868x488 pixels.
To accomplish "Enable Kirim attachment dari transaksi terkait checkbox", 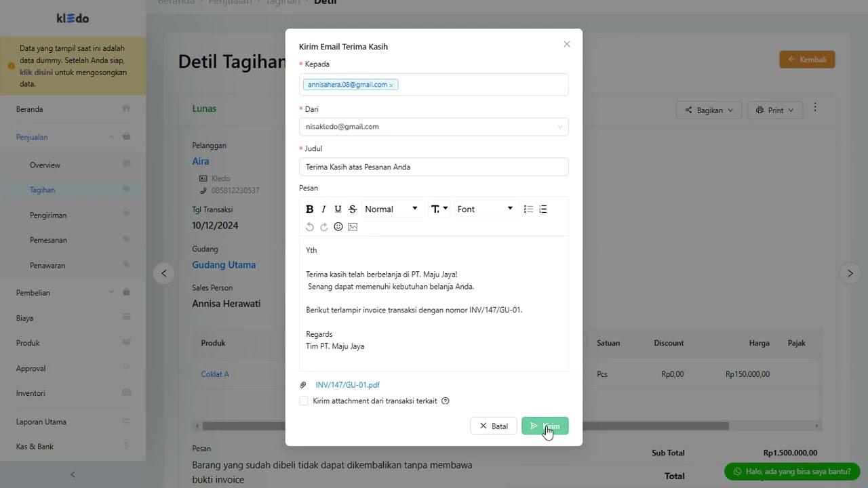I will [x=304, y=401].
